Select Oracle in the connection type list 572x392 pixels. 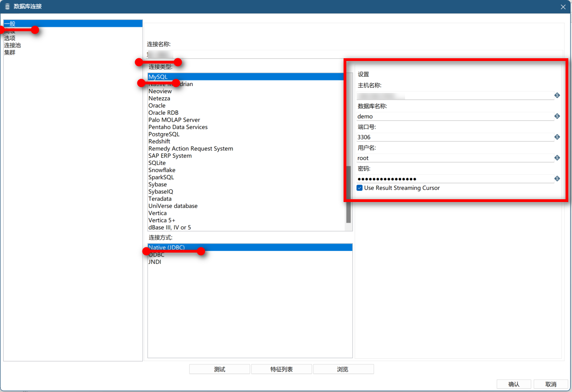point(157,105)
